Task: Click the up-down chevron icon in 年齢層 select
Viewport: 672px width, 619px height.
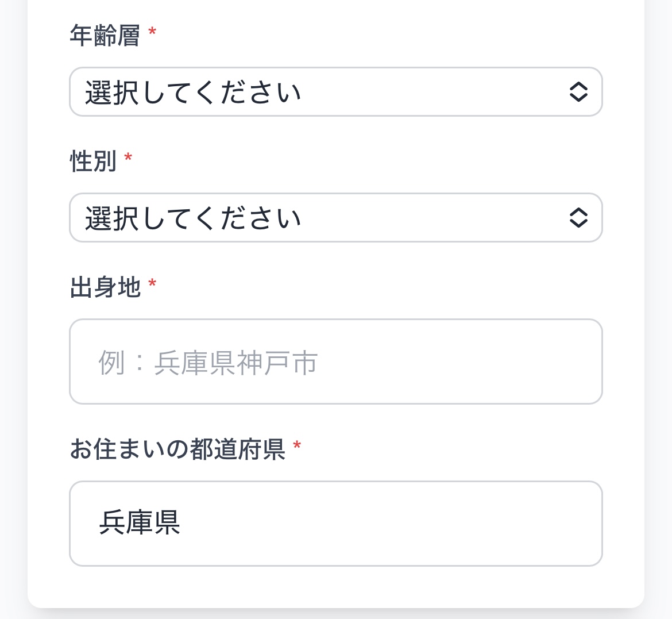Action: [578, 92]
